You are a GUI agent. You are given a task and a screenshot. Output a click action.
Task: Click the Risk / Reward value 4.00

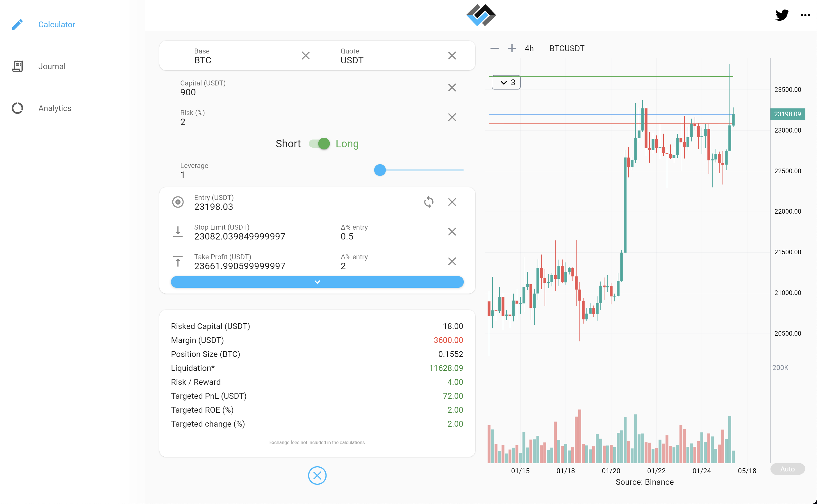coord(455,382)
